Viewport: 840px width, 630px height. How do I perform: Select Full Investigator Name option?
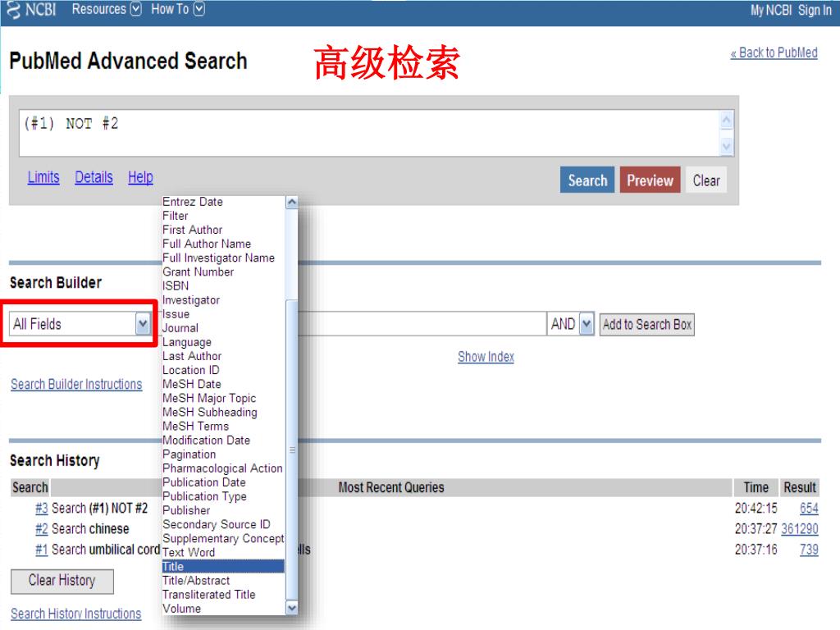[x=223, y=258]
